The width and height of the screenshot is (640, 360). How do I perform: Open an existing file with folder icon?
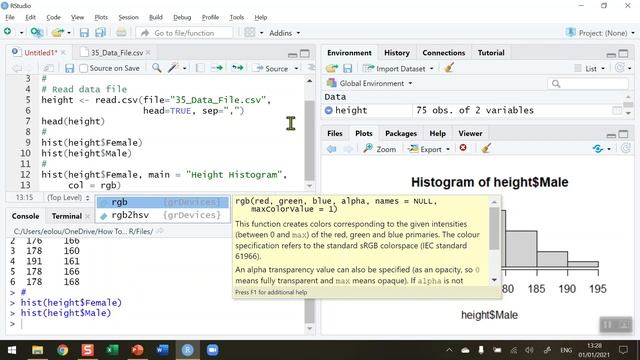[x=58, y=33]
